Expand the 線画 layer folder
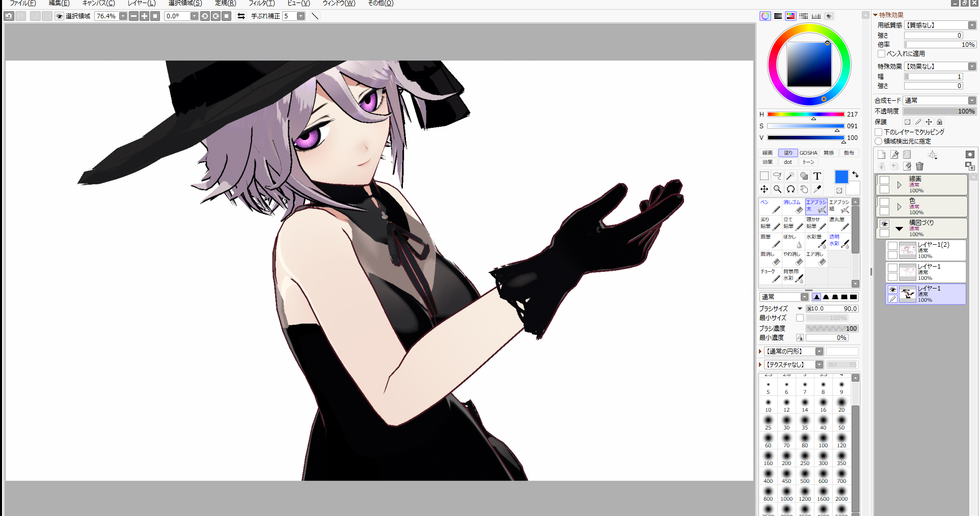This screenshot has width=980, height=516. pos(899,185)
